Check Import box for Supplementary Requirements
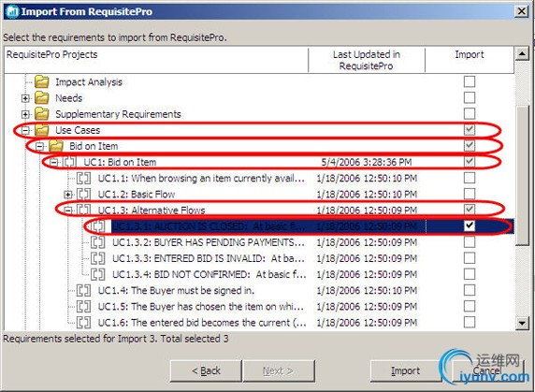The image size is (535, 392). (470, 113)
